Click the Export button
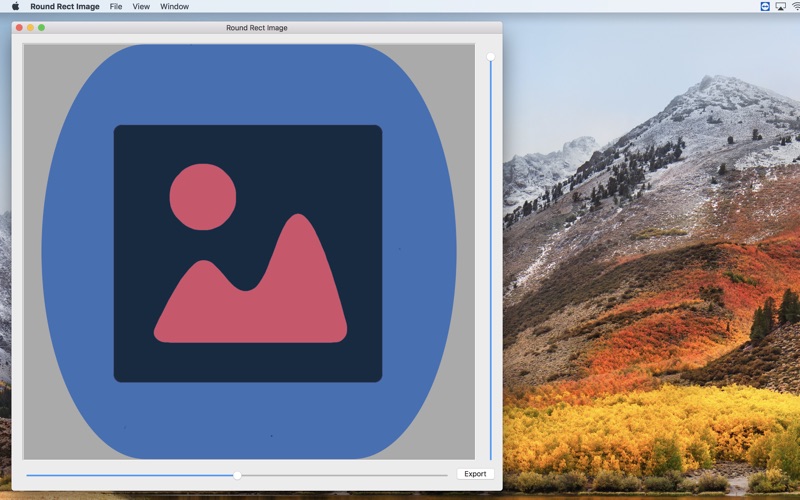 click(x=475, y=473)
